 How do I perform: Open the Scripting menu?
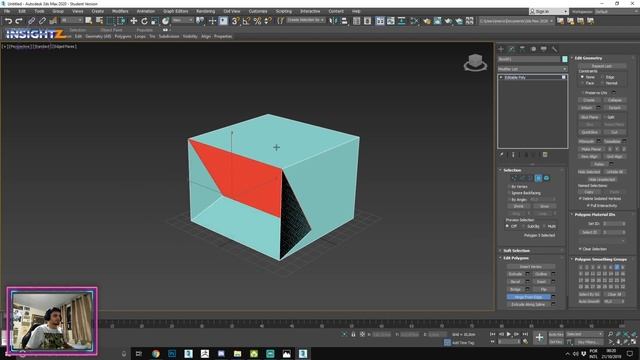(284, 11)
